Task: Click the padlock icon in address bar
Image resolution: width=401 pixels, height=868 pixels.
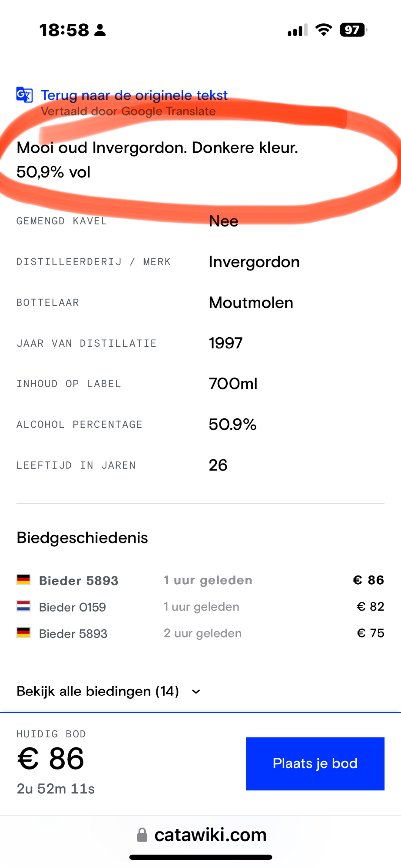Action: 142,835
